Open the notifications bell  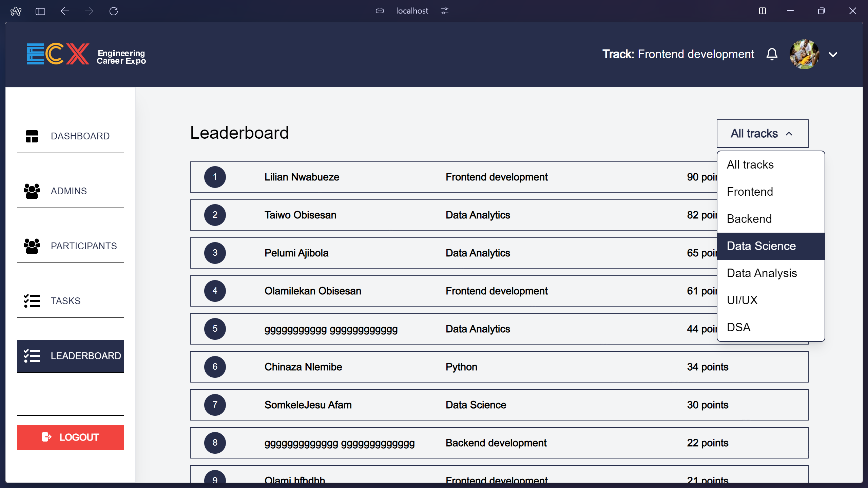tap(772, 54)
